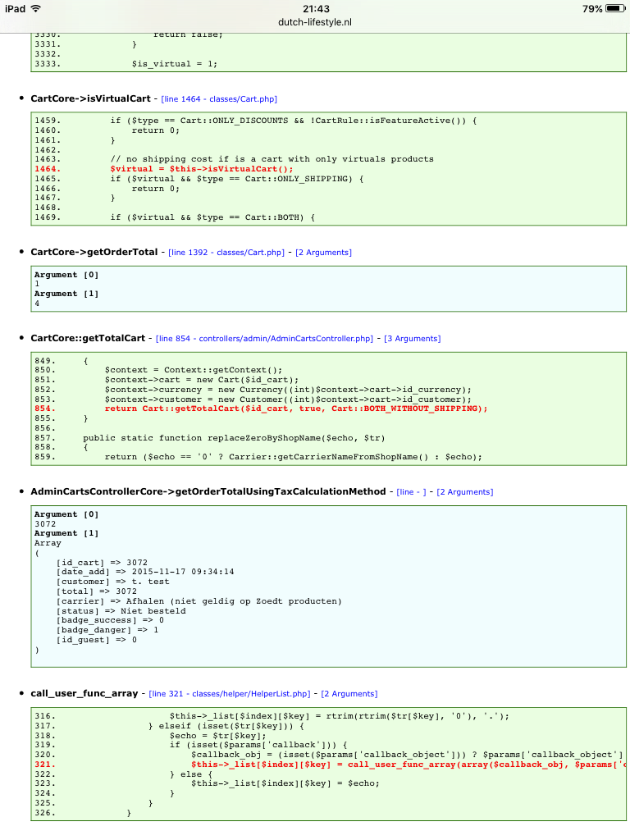This screenshot has height=840, width=630.
Task: Tap the dutch-lifestyle.nl address bar
Action: tap(315, 22)
